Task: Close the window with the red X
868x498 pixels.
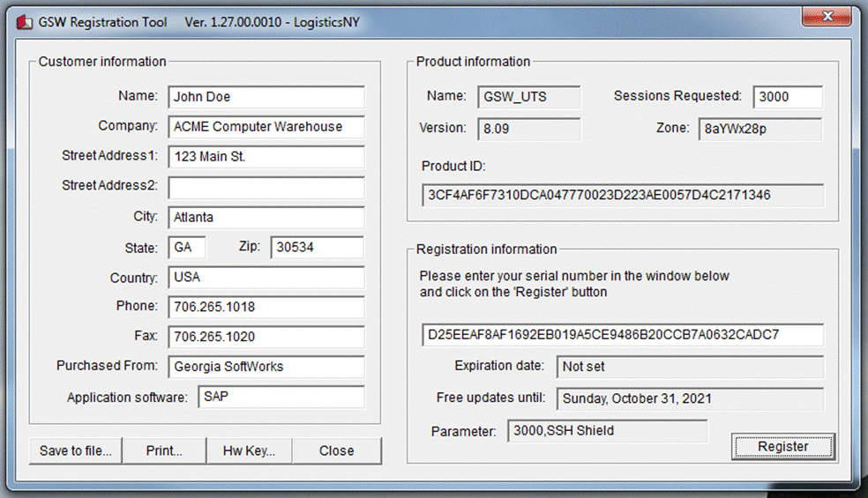Action: [826, 17]
